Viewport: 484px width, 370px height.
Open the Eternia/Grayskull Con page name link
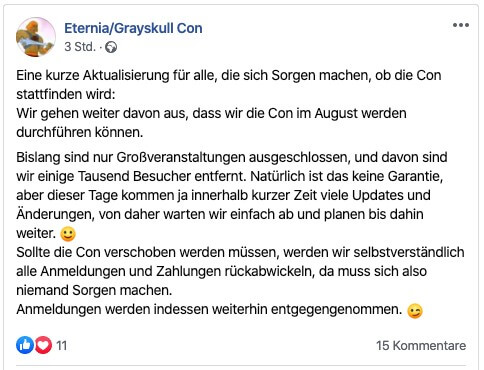click(133, 28)
